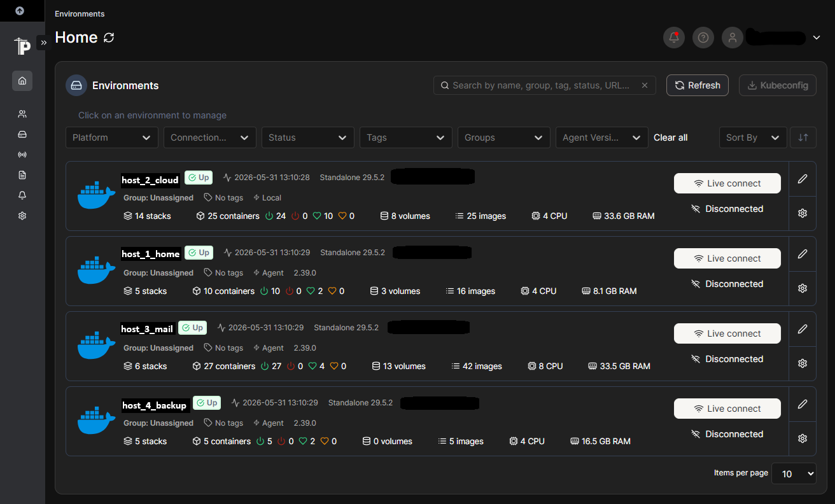The width and height of the screenshot is (835, 504).
Task: Open the Groups filter dropdown
Action: 504,137
